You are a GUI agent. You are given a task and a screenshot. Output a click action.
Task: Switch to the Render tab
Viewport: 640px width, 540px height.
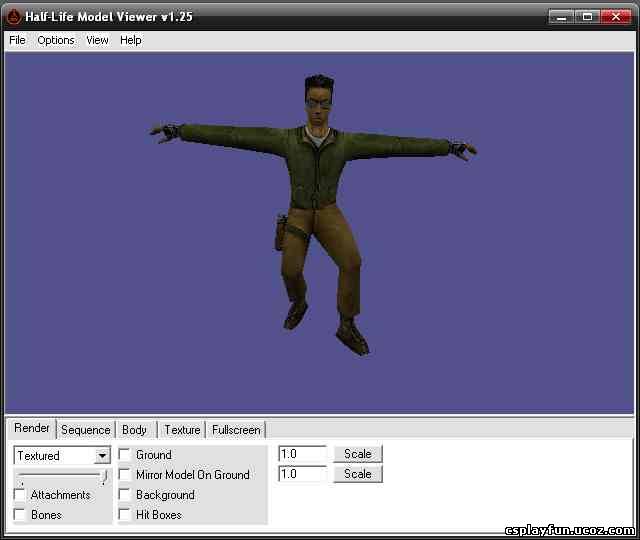pyautogui.click(x=32, y=428)
